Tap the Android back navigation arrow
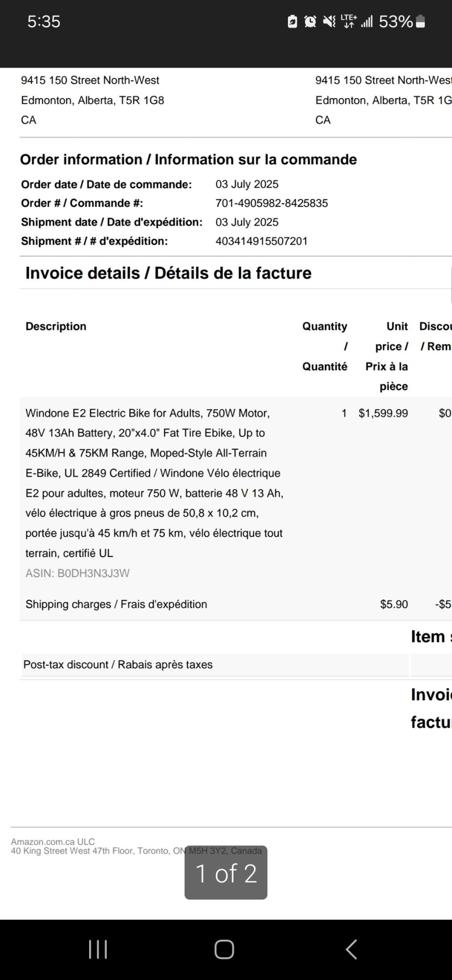The width and height of the screenshot is (452, 980). [351, 949]
